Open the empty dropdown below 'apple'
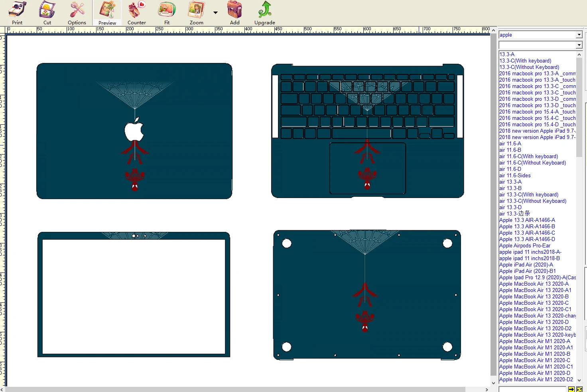 [579, 45]
